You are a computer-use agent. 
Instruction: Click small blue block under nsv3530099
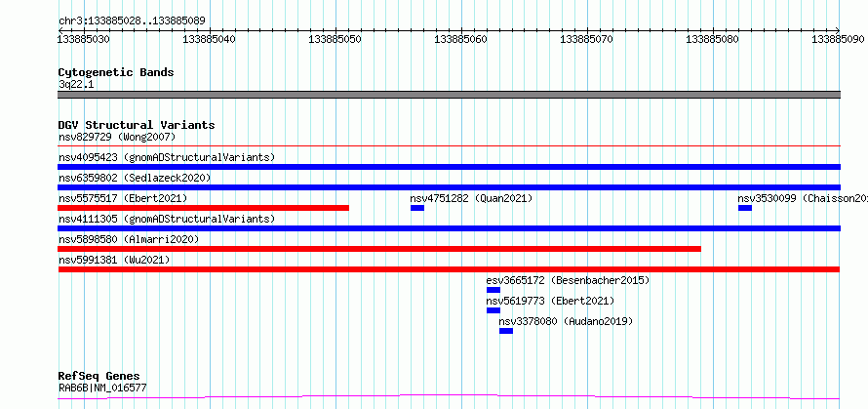pos(745,208)
